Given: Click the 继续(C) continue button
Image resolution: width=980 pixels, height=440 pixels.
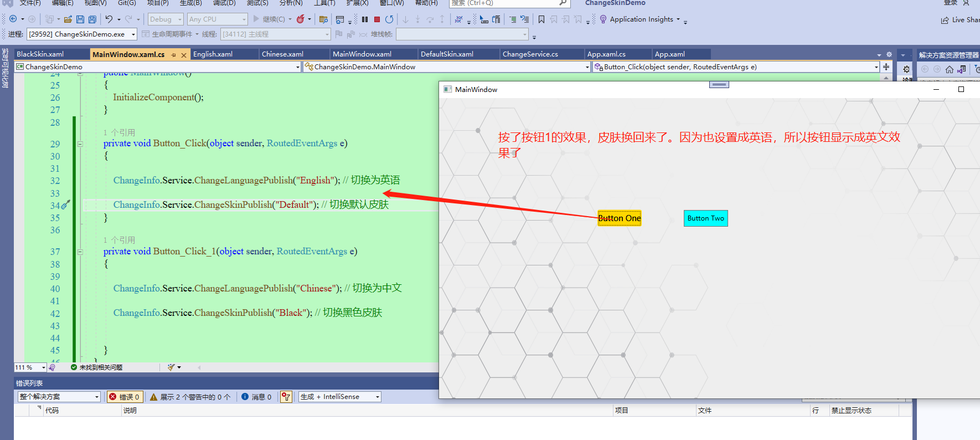Looking at the screenshot, I should coord(269,19).
